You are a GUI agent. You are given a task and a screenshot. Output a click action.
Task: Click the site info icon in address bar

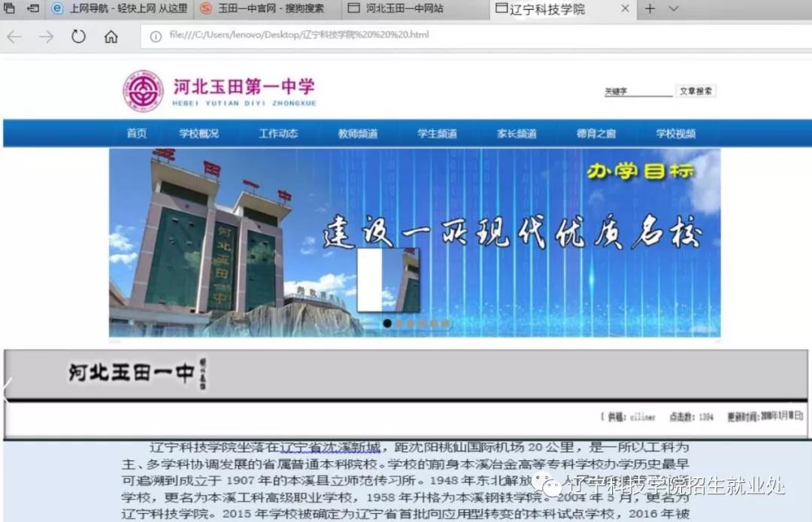point(156,36)
